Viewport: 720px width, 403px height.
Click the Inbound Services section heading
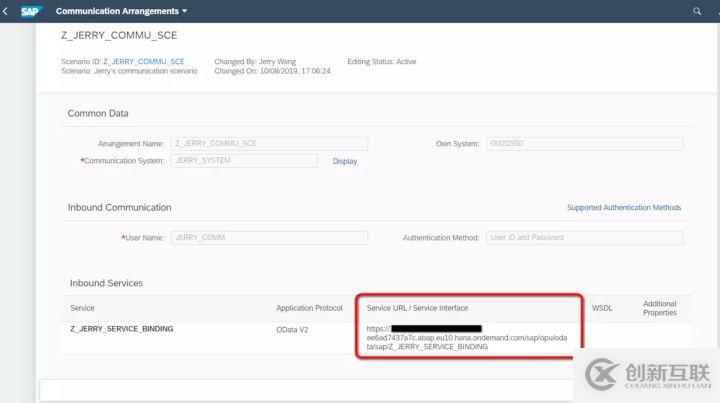click(x=106, y=283)
